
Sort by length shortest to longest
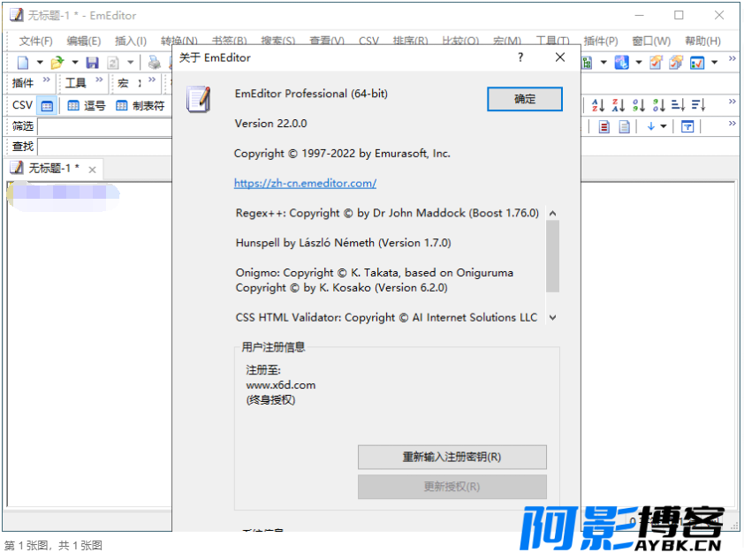click(678, 105)
